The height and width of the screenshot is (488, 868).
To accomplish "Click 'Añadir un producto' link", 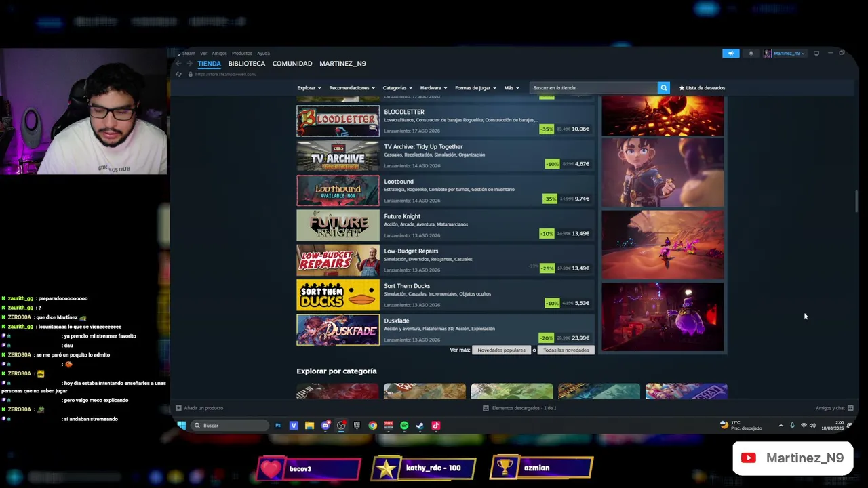I will coord(203,408).
